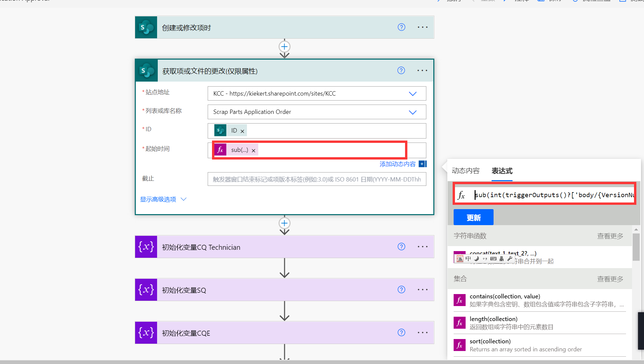Expand the 站点地址 dropdown

[x=412, y=94]
